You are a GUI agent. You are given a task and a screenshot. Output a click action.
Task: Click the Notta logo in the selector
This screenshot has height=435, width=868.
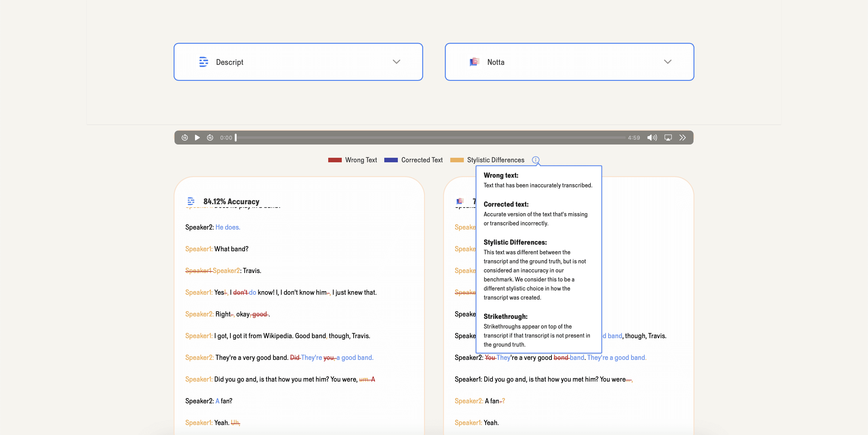point(474,62)
